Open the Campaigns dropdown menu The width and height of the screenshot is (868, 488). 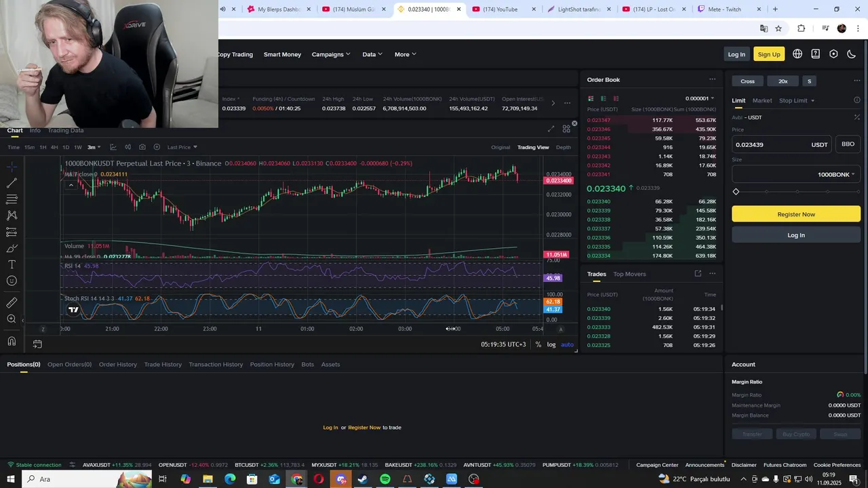pyautogui.click(x=331, y=54)
